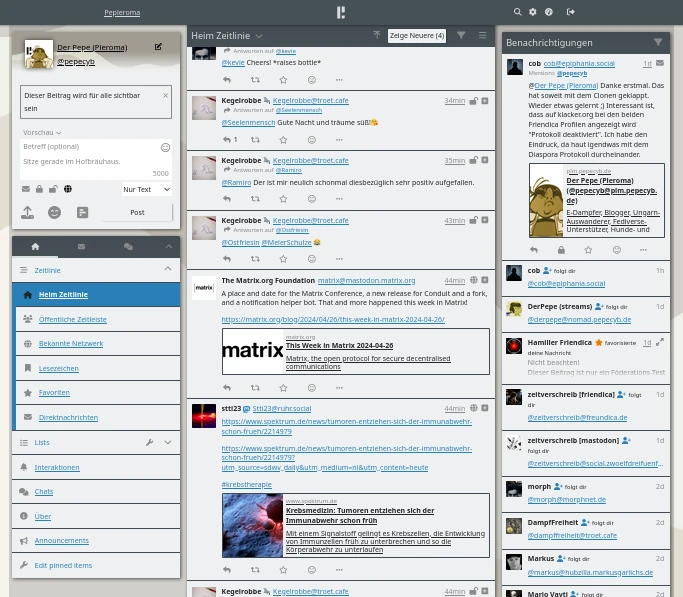Edit lists via the wrench icon
The height and width of the screenshot is (597, 683).
click(x=149, y=442)
